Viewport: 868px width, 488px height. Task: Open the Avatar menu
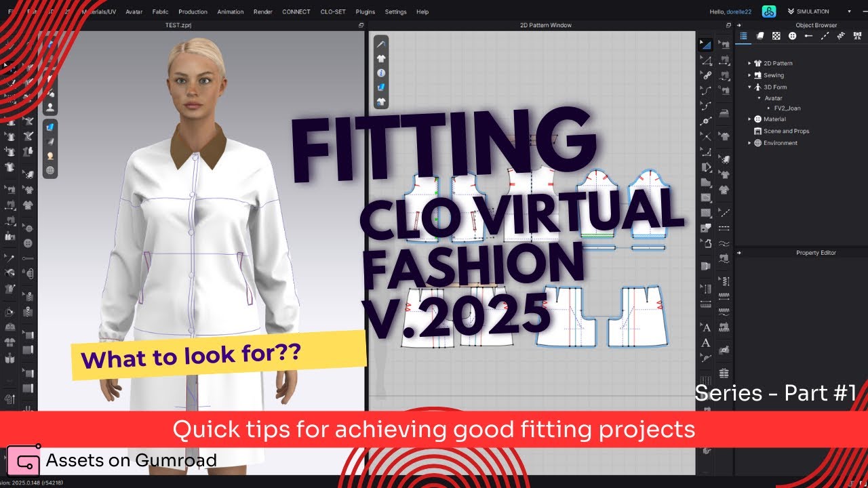click(134, 12)
